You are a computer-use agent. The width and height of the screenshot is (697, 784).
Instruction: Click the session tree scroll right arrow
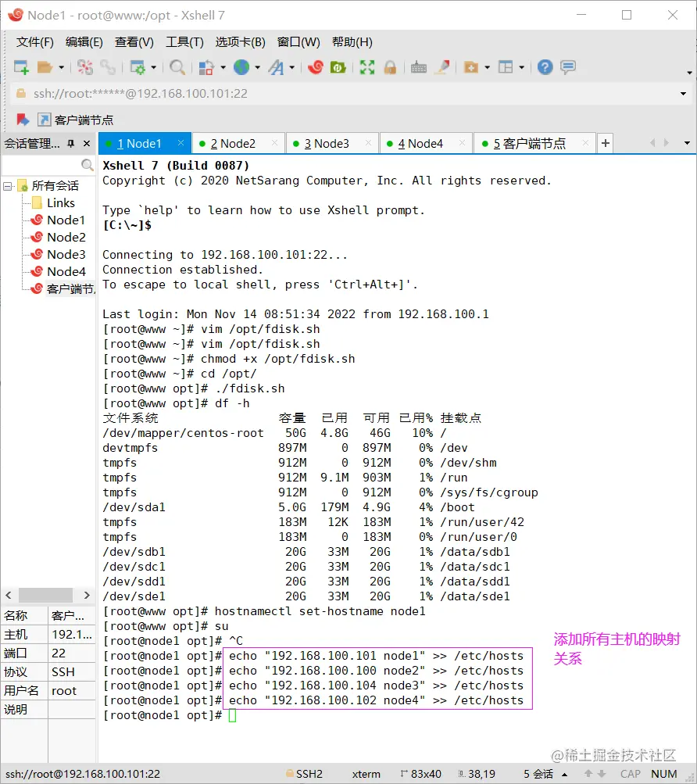tap(87, 595)
